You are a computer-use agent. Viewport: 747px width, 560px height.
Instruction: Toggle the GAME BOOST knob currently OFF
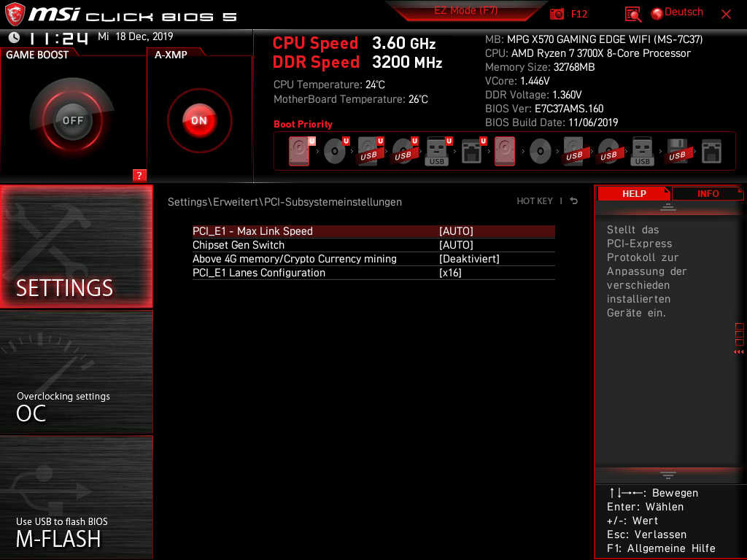(x=72, y=120)
